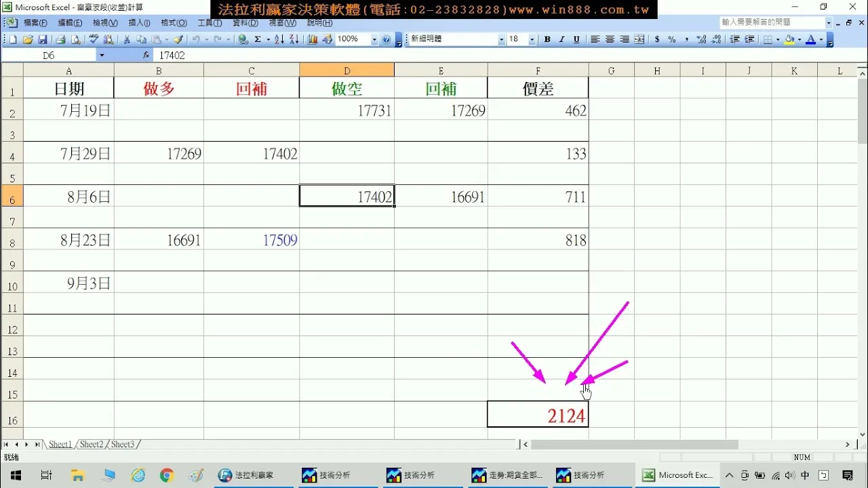This screenshot has height=488, width=868.
Task: Click the Cut scissors icon
Action: click(126, 39)
